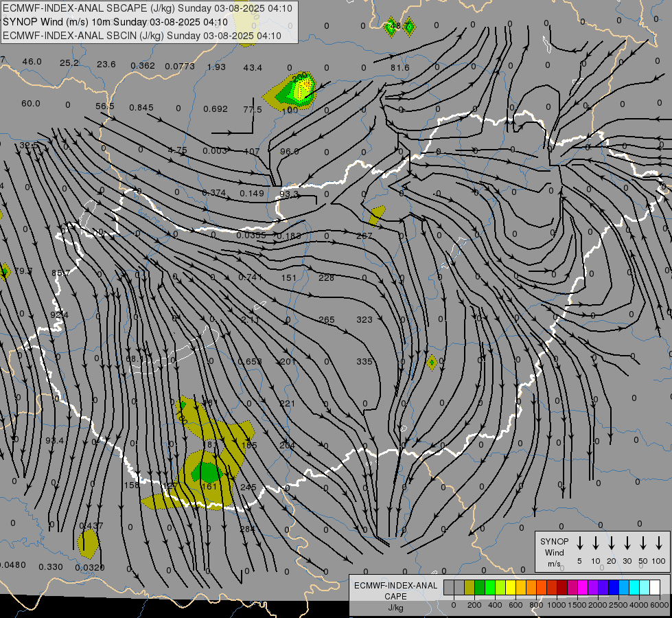
Task: Pick the bright green CAPE legend swatch
Action: tap(490, 588)
